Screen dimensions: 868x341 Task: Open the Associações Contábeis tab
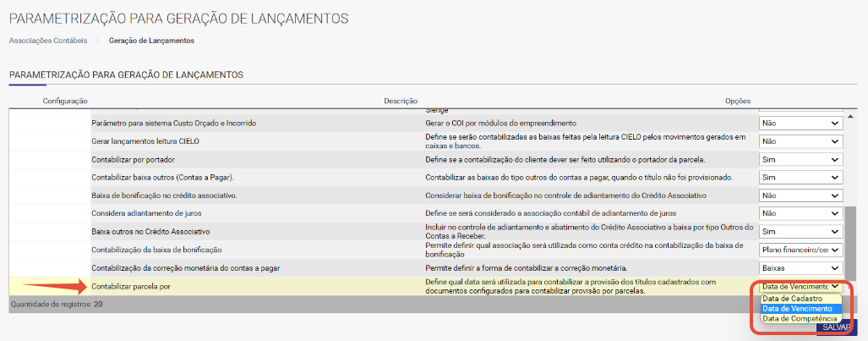click(x=48, y=41)
